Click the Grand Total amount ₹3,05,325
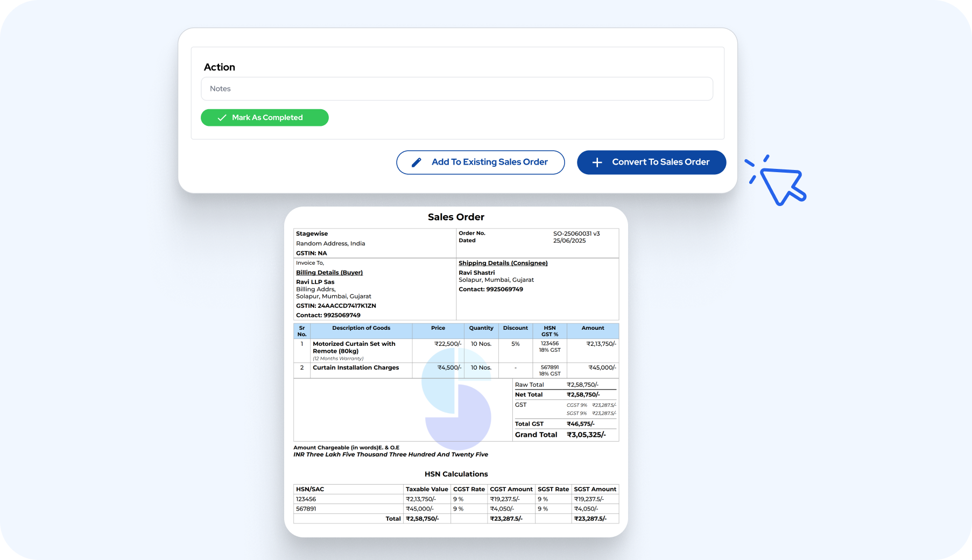The image size is (972, 560). pos(586,435)
